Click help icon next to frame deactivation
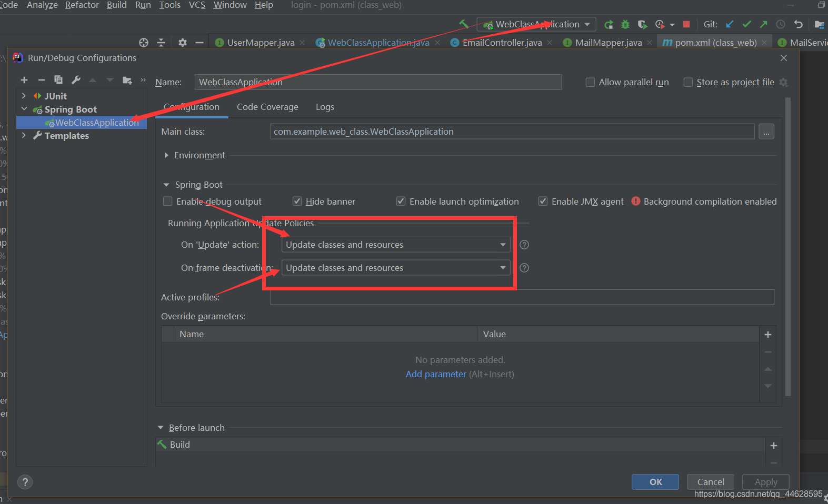This screenshot has width=828, height=504. (x=524, y=268)
